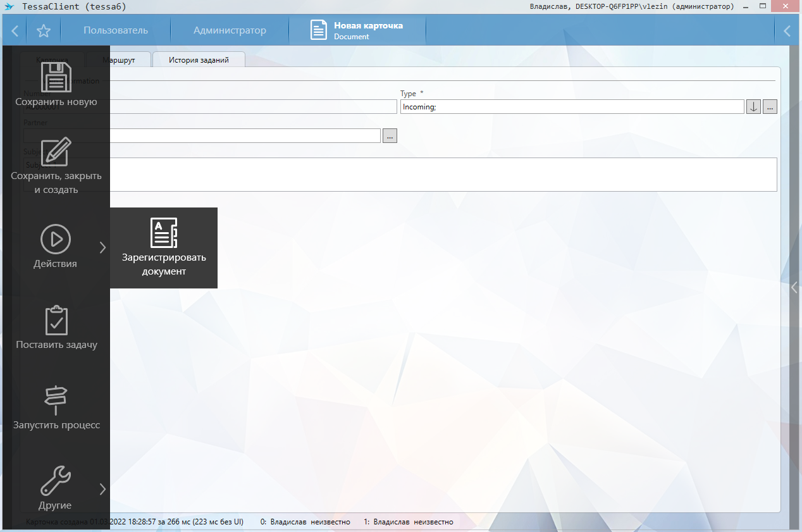Expand the Действия submenu chevron
The width and height of the screenshot is (802, 532).
(x=102, y=247)
